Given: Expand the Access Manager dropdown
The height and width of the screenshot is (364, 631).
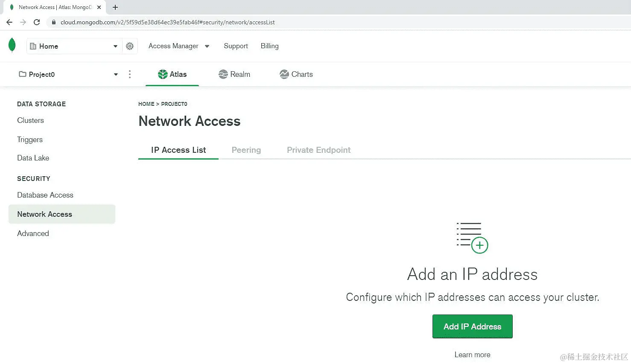Looking at the screenshot, I should pyautogui.click(x=207, y=46).
